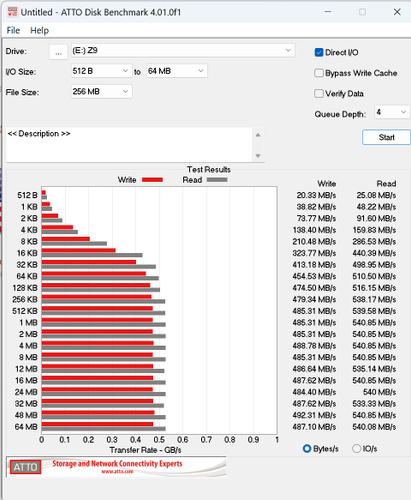Click the 64 MB chart row label
411x500 pixels.
pos(26,427)
